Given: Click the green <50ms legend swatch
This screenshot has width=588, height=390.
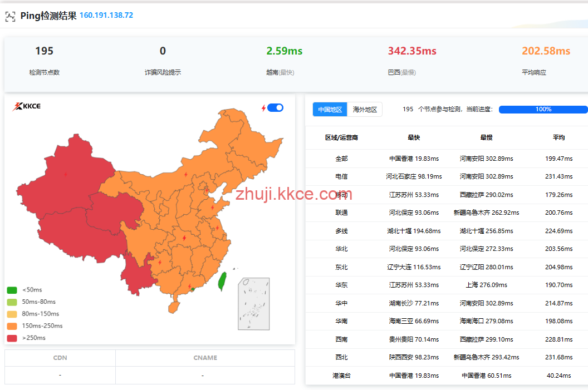Looking at the screenshot, I should tap(12, 290).
